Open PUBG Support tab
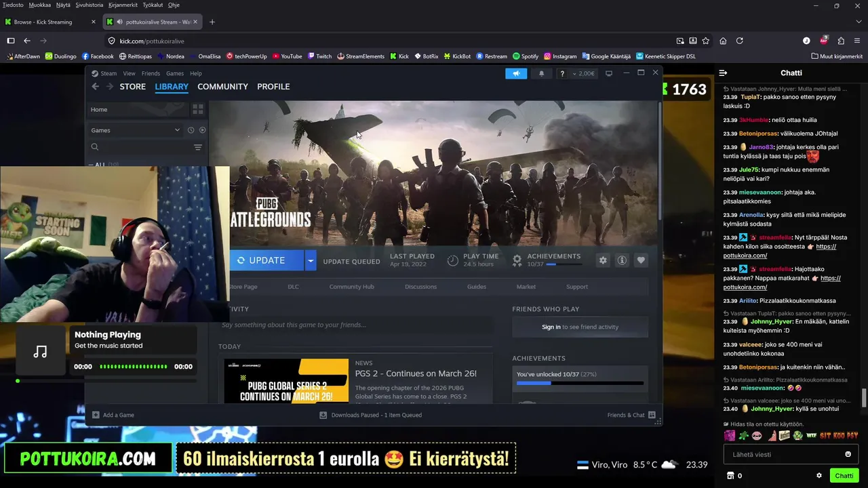Image resolution: width=868 pixels, height=488 pixels. 577,287
